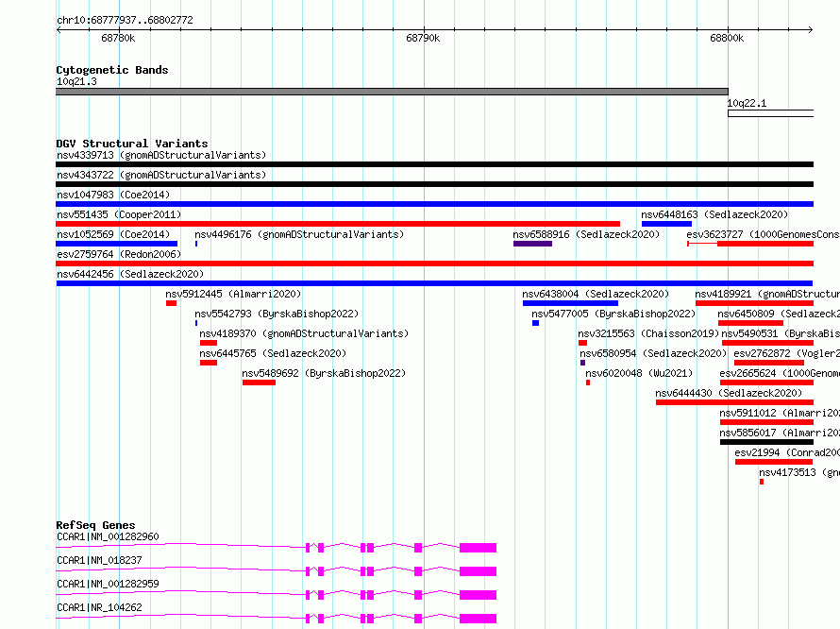This screenshot has height=629, width=840.
Task: Click the nsv5911012 Almarri label
Action: pyautogui.click(x=780, y=413)
